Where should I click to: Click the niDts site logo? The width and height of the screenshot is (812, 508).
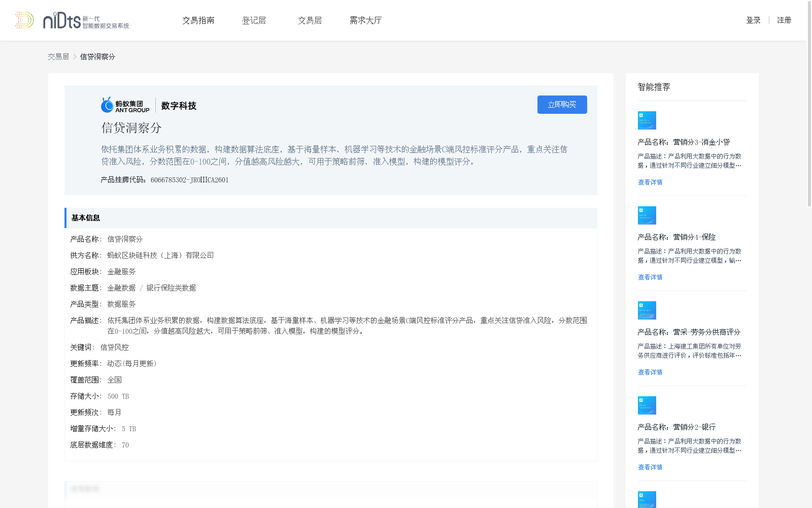tap(72, 20)
